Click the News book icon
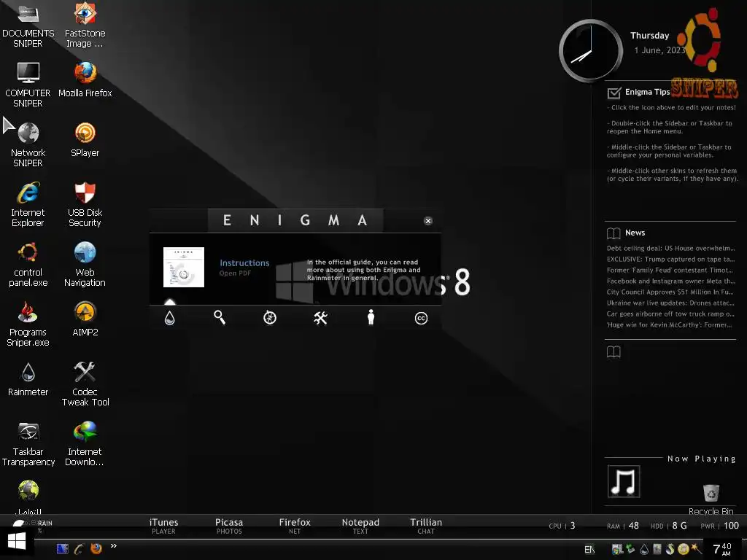 click(x=614, y=233)
